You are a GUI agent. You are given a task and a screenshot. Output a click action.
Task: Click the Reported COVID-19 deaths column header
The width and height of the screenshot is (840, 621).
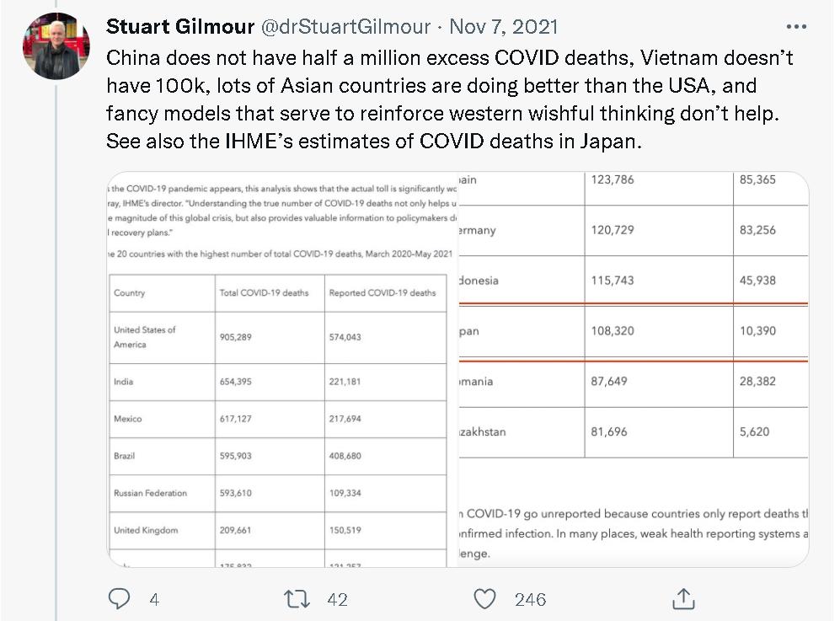[383, 293]
